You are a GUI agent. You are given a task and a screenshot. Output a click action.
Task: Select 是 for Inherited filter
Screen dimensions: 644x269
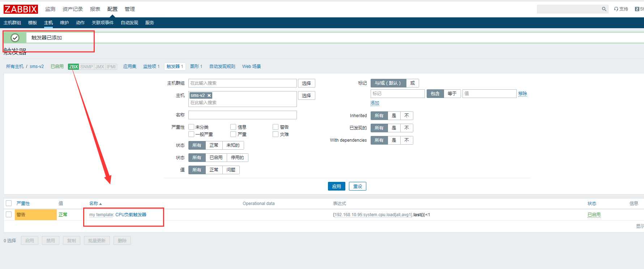394,116
